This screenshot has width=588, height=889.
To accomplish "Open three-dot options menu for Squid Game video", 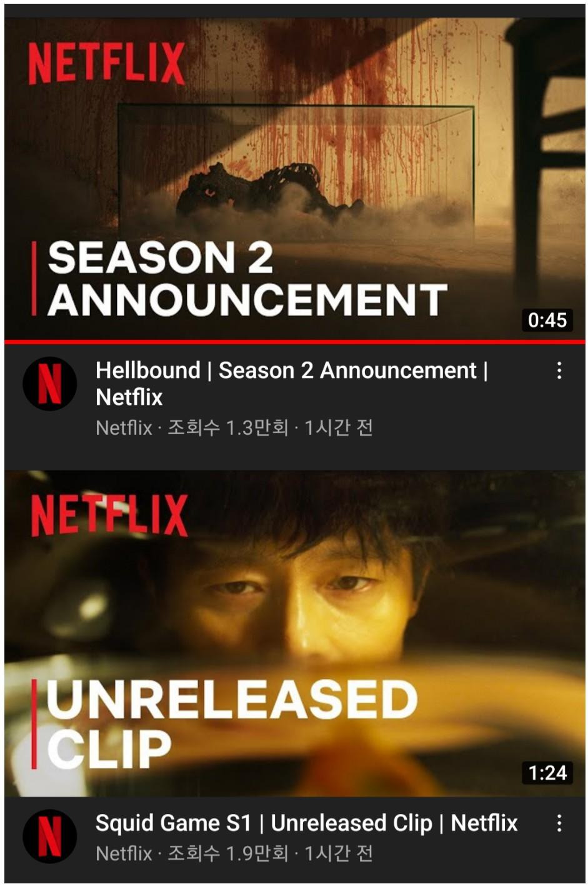I will pyautogui.click(x=559, y=823).
